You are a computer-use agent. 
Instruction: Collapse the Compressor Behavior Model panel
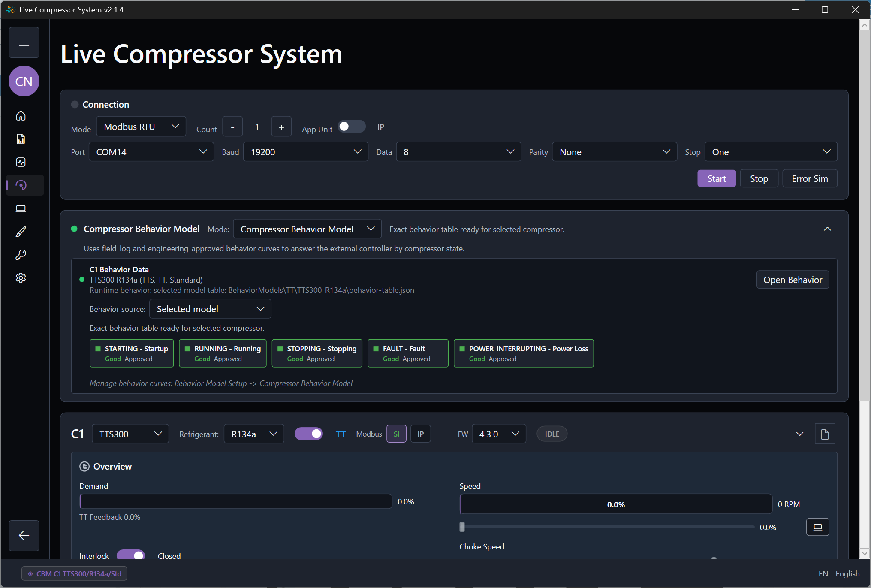[827, 229]
